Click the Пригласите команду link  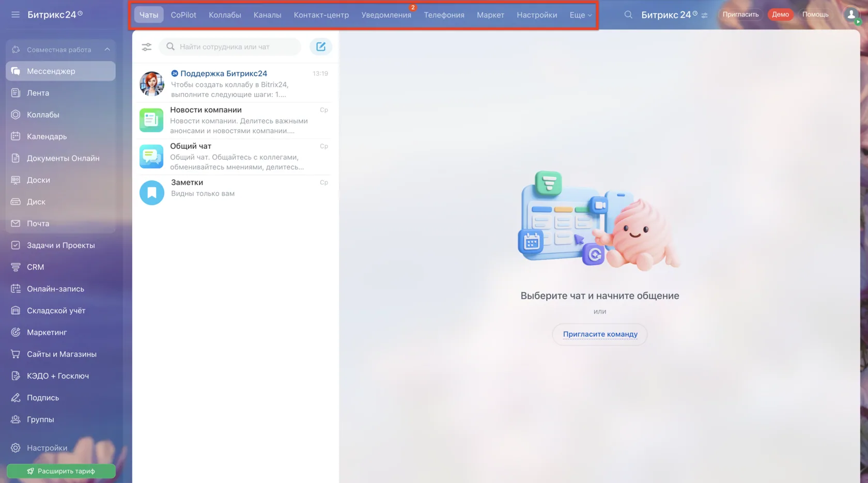tap(600, 334)
